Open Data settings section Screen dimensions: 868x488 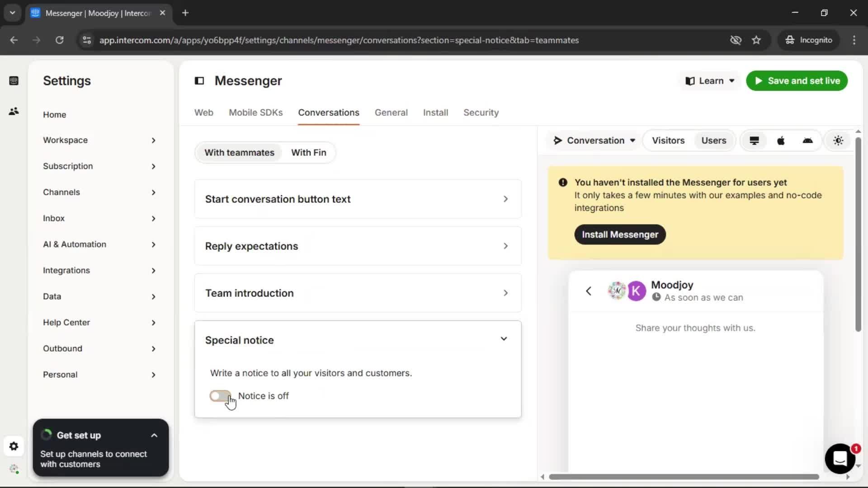(99, 296)
